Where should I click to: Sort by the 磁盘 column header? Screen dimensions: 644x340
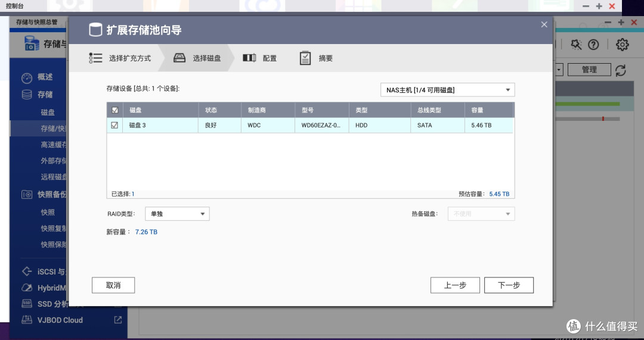click(x=161, y=110)
